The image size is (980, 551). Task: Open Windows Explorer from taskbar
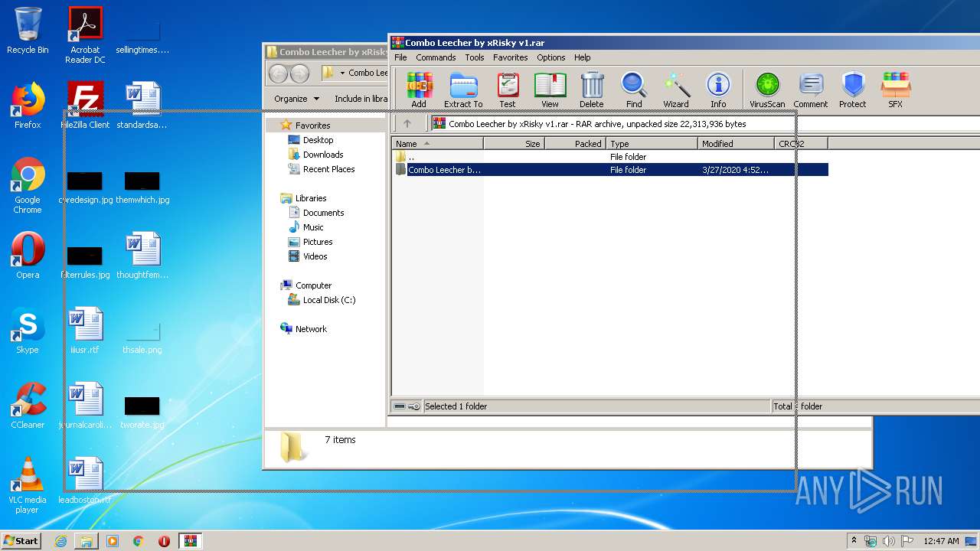click(87, 541)
